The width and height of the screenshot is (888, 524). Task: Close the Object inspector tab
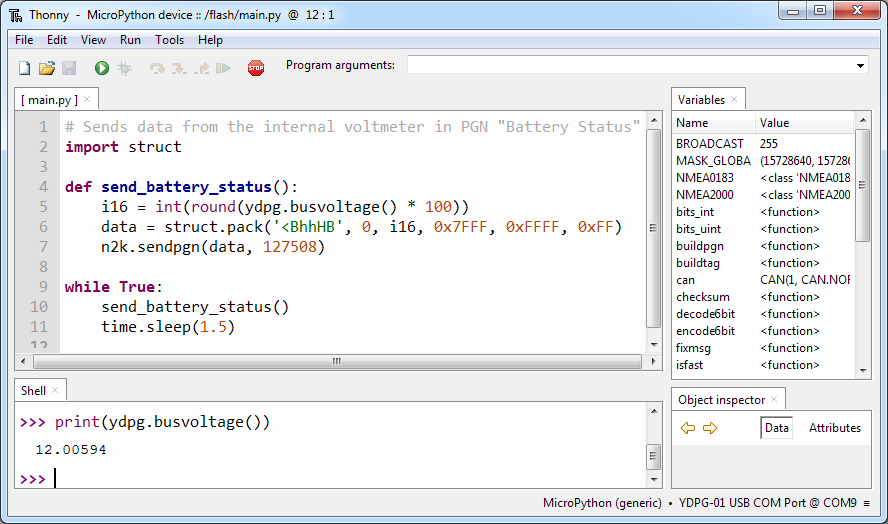[x=774, y=399]
